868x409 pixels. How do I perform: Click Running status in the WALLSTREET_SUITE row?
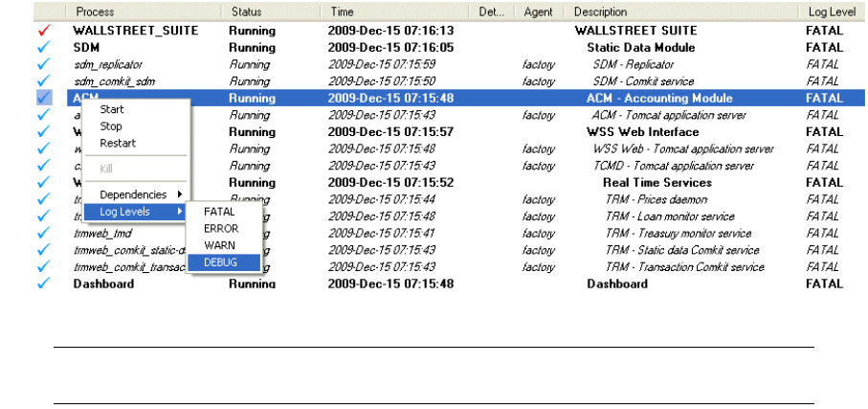pos(252,31)
